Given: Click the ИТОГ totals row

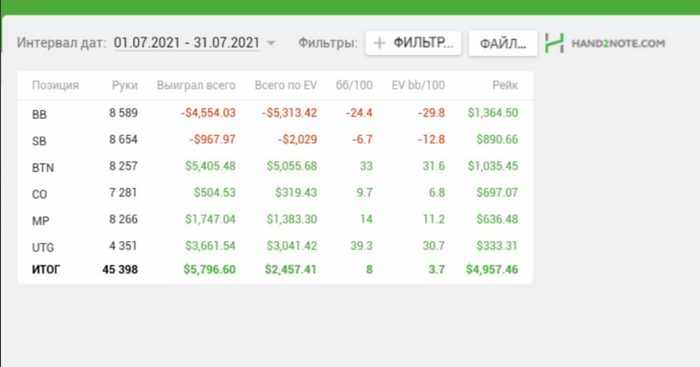Looking at the screenshot, I should (x=275, y=270).
